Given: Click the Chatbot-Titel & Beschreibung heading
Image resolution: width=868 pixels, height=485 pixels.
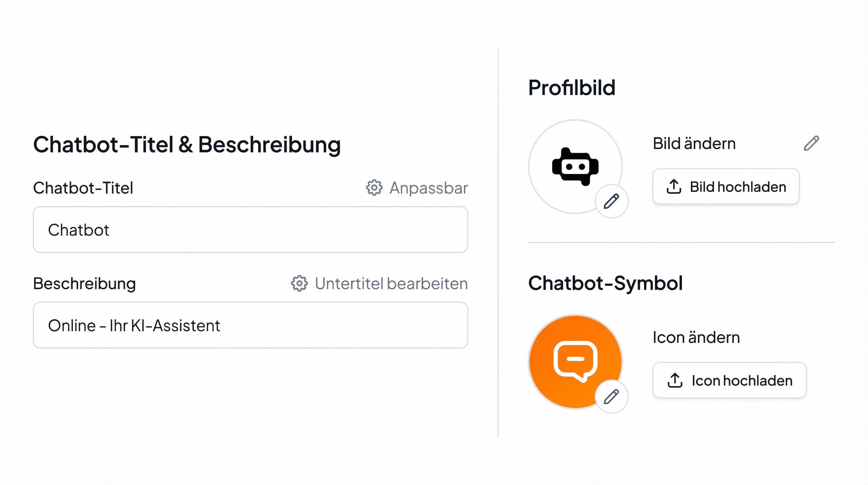Looking at the screenshot, I should 187,144.
